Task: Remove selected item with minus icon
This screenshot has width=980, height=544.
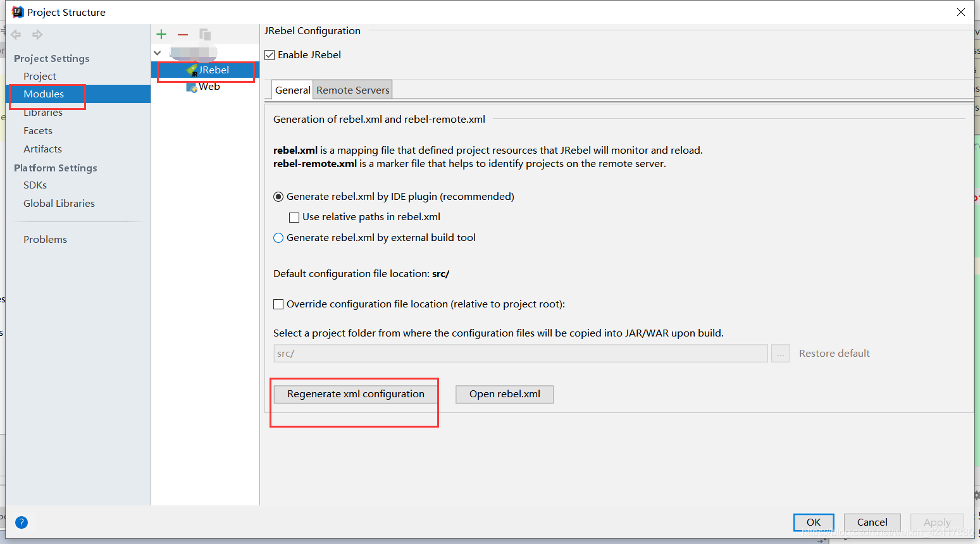Action: tap(183, 34)
